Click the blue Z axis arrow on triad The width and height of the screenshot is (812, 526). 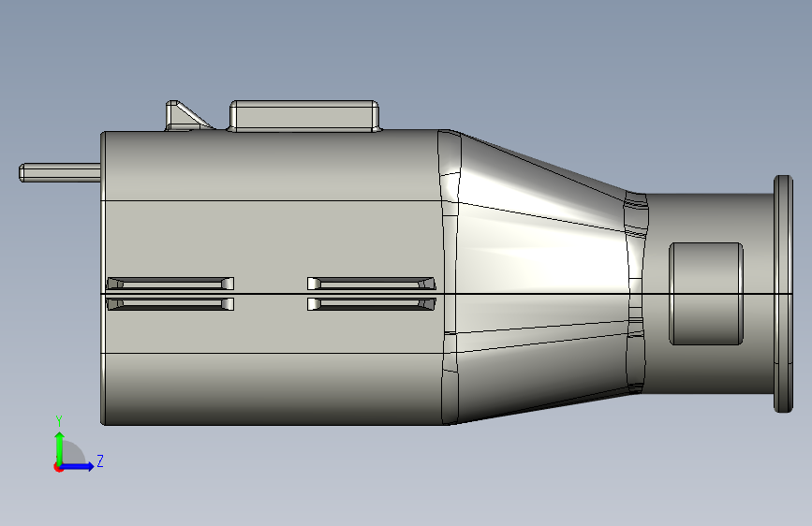click(78, 466)
